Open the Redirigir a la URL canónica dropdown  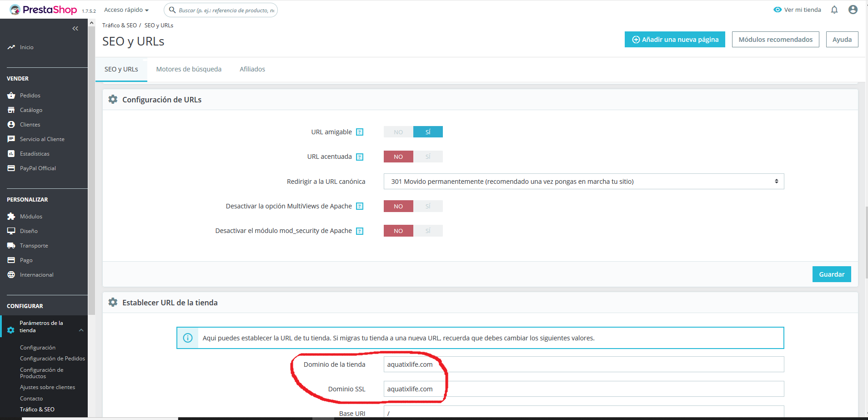584,182
